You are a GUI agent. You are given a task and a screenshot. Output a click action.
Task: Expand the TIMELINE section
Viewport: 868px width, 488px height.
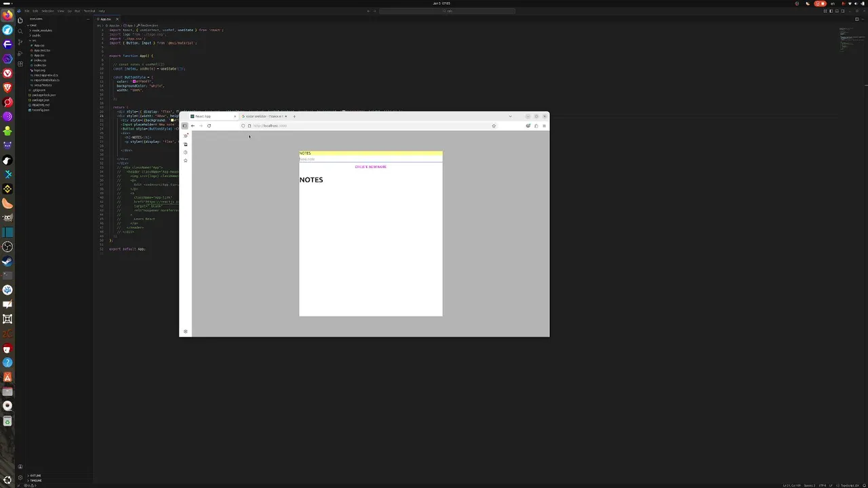[35, 481]
